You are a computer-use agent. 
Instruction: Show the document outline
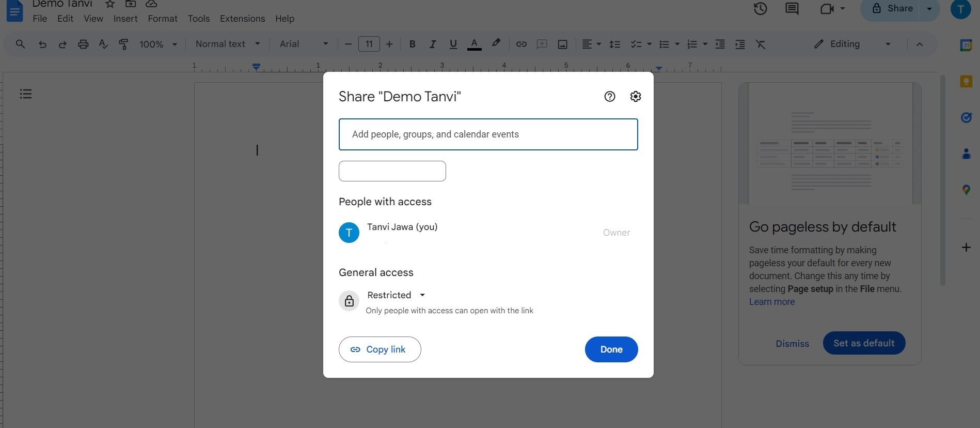(26, 94)
